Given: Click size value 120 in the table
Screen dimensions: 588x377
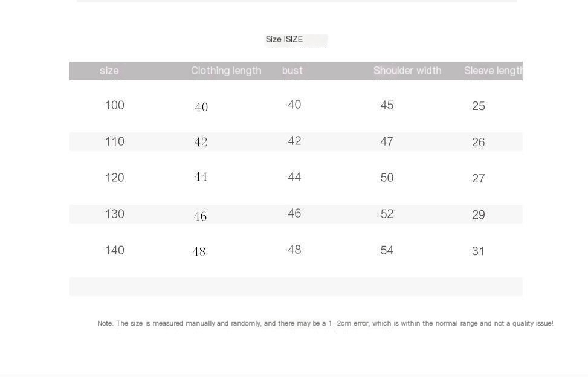Looking at the screenshot, I should point(115,178).
